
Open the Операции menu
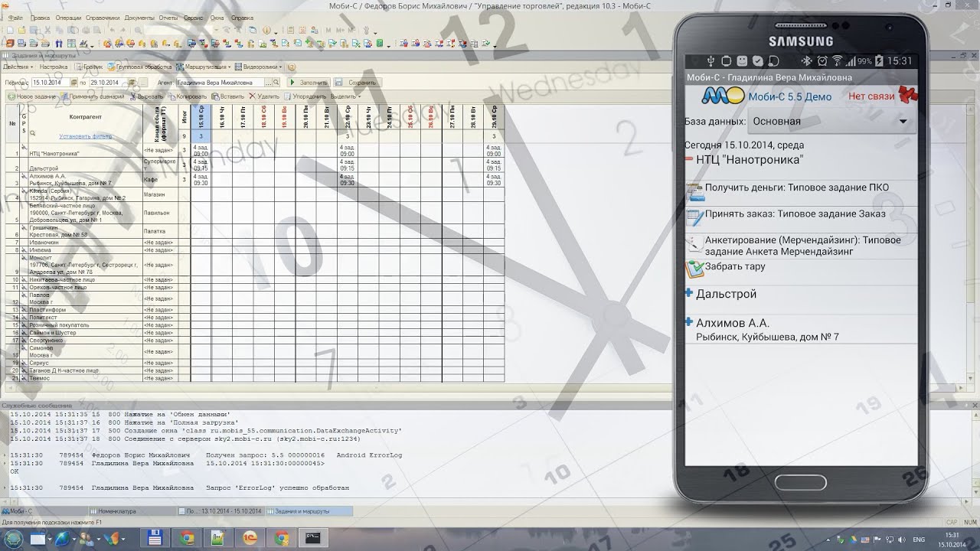pyautogui.click(x=69, y=18)
